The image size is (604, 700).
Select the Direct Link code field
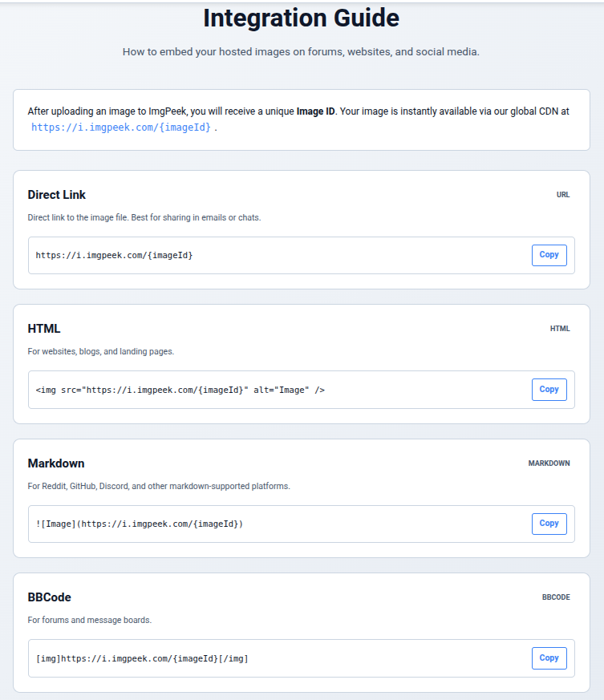point(241,254)
